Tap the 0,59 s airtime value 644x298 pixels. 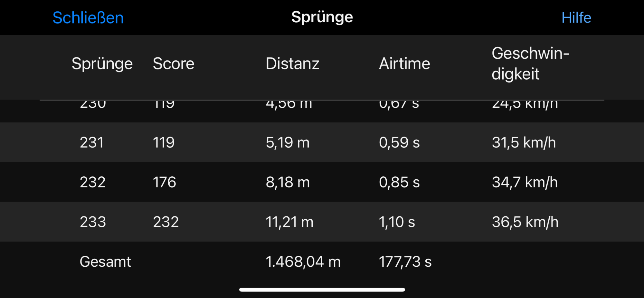[399, 143]
